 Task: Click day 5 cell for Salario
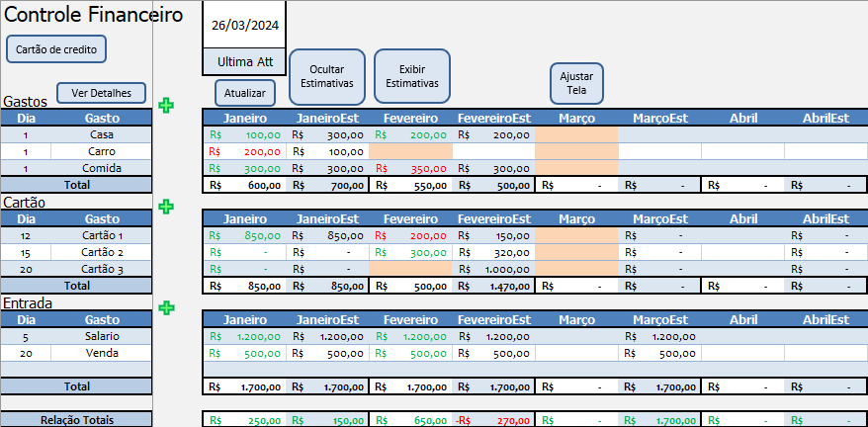pos(26,336)
